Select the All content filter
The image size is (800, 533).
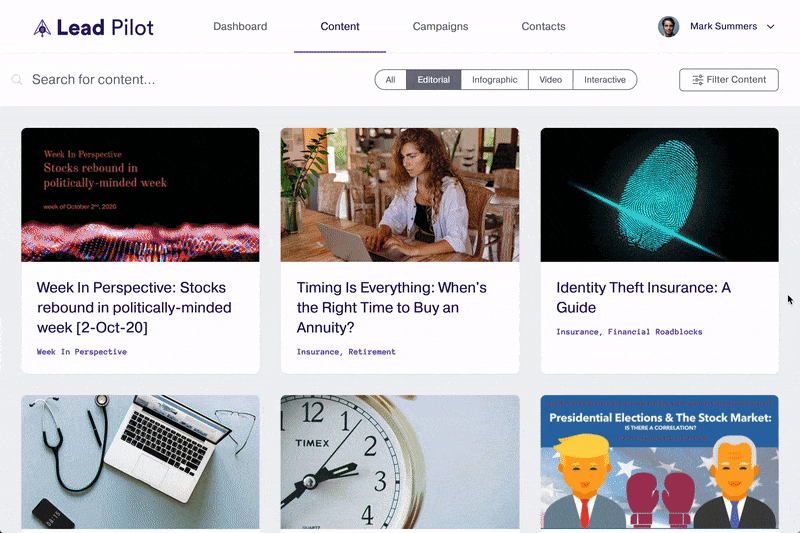390,80
